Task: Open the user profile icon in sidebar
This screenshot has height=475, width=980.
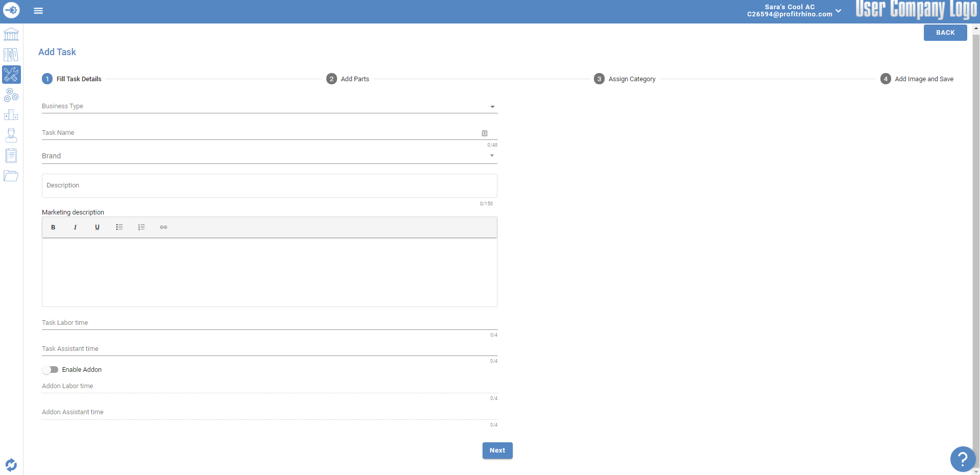Action: point(11,135)
